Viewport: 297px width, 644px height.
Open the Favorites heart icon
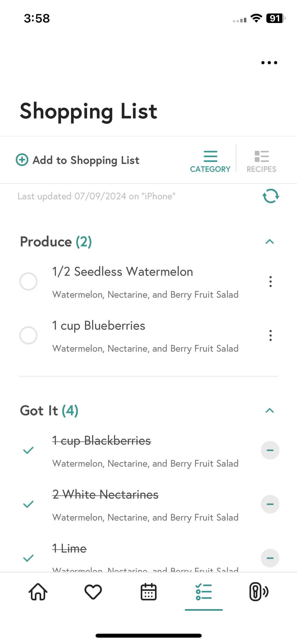(x=93, y=592)
